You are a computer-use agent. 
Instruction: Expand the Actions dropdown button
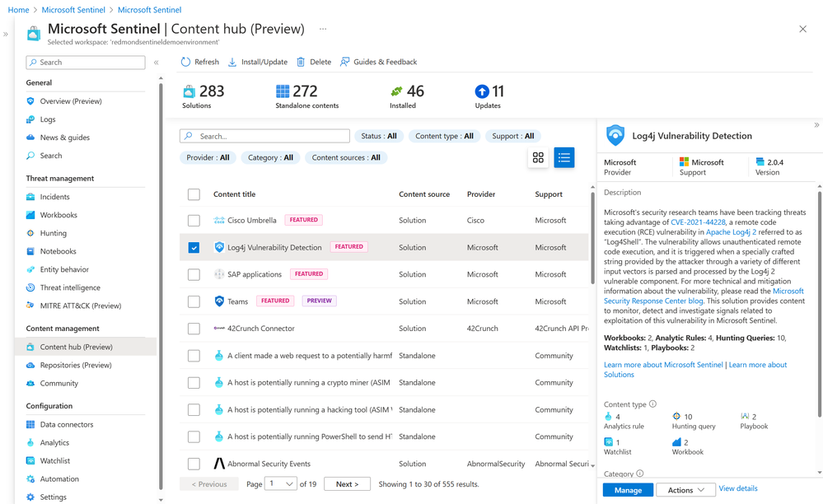pyautogui.click(x=685, y=490)
